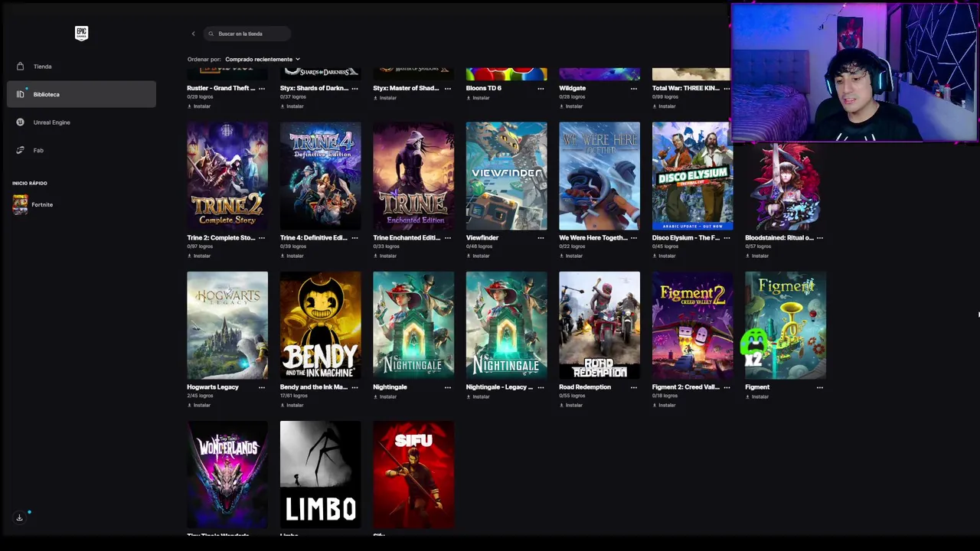Open Unreal Engine section
The height and width of the screenshot is (551, 980).
(x=51, y=122)
